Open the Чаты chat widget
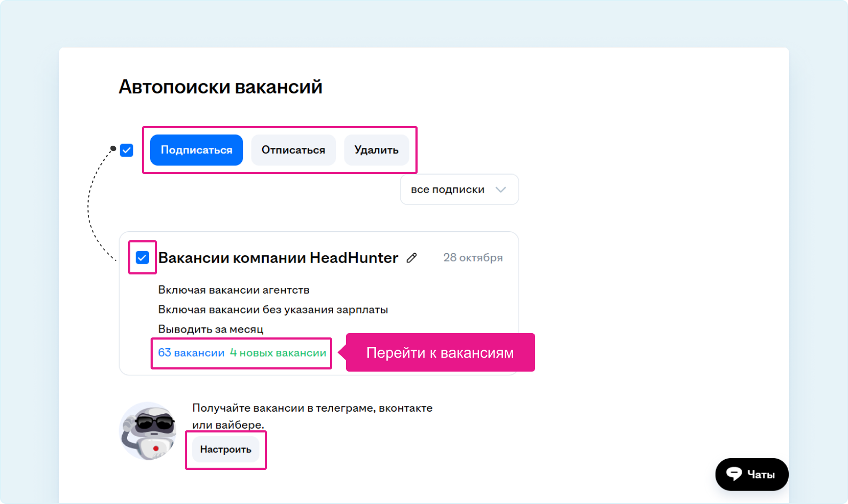The width and height of the screenshot is (848, 504). pos(751,474)
